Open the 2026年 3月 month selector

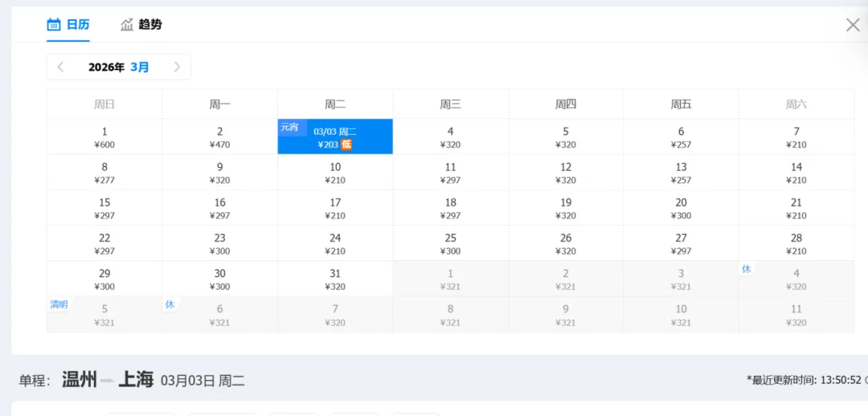coord(119,67)
